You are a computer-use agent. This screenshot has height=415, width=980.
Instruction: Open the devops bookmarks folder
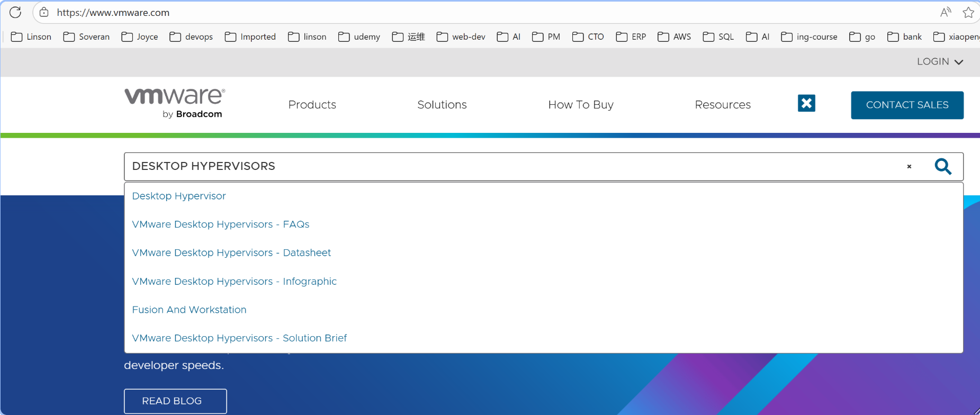(191, 37)
